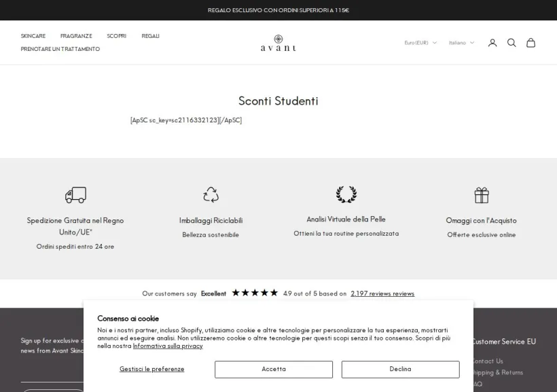Open PRENOTARE UN TRATTAMENTO menu item
This screenshot has width=557, height=392.
pos(60,49)
